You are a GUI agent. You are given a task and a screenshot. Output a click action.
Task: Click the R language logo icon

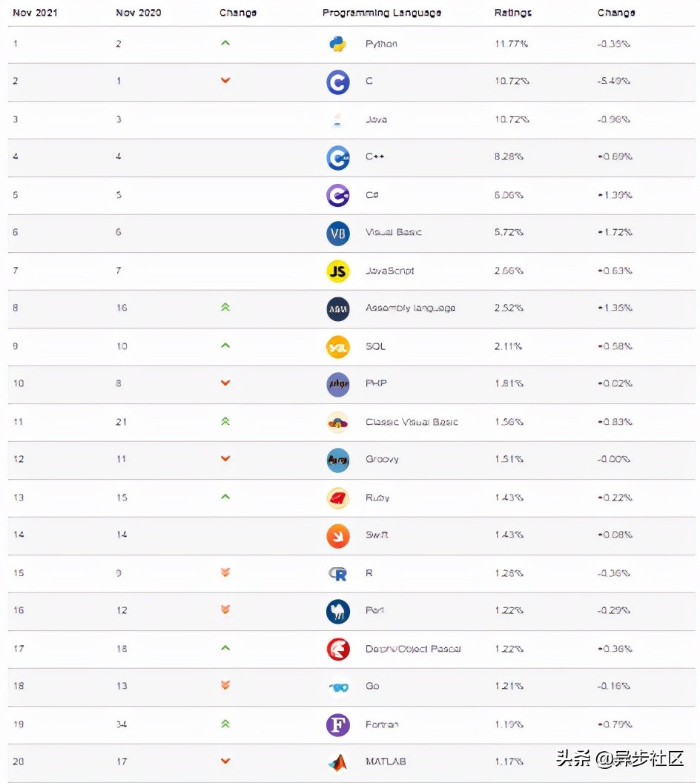click(338, 574)
